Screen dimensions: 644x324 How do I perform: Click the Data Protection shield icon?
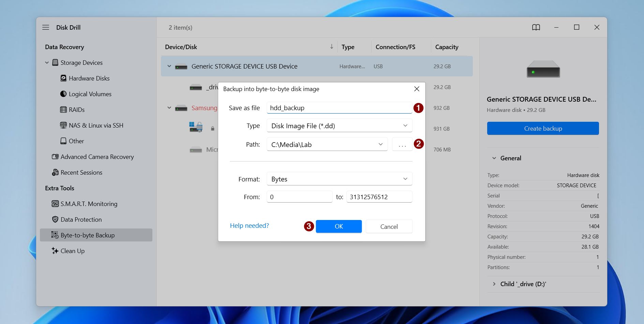tap(55, 220)
